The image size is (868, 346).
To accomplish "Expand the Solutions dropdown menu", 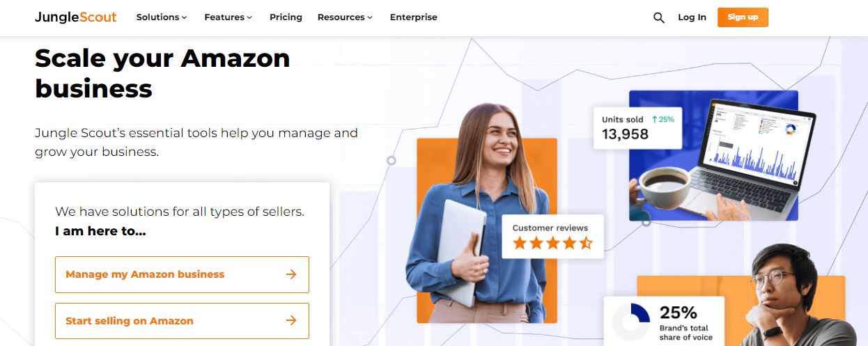I will pos(162,17).
